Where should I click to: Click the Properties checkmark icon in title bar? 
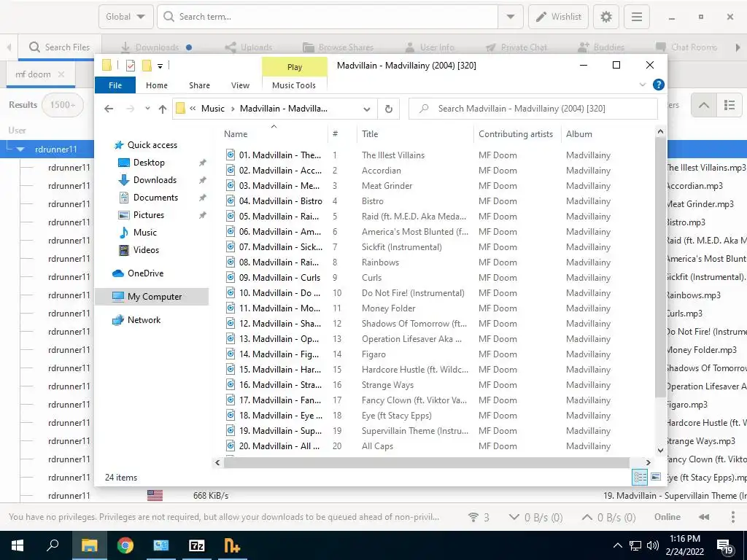pyautogui.click(x=131, y=66)
